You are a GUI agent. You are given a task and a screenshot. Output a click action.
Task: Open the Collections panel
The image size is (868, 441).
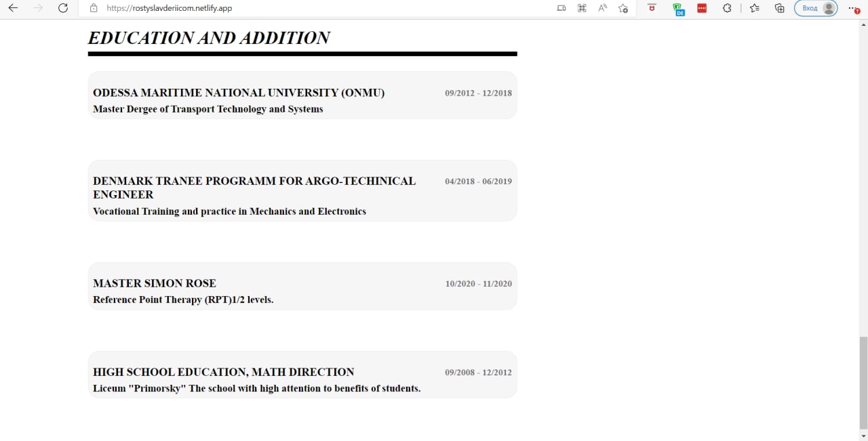[x=780, y=8]
